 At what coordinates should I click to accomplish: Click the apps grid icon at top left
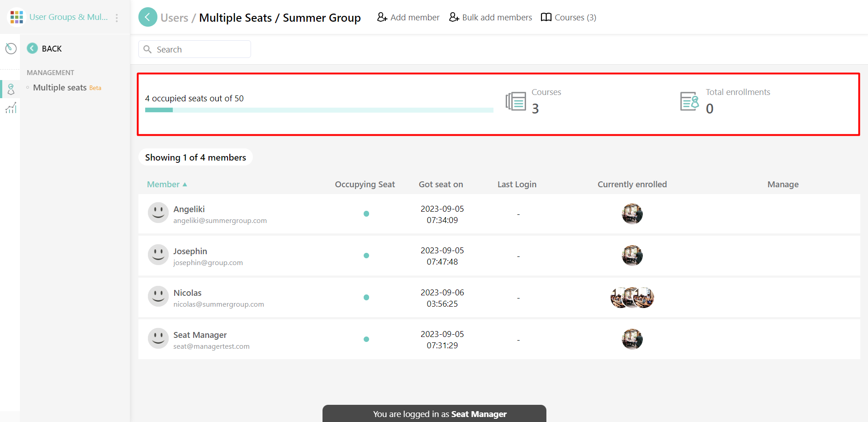pyautogui.click(x=16, y=16)
